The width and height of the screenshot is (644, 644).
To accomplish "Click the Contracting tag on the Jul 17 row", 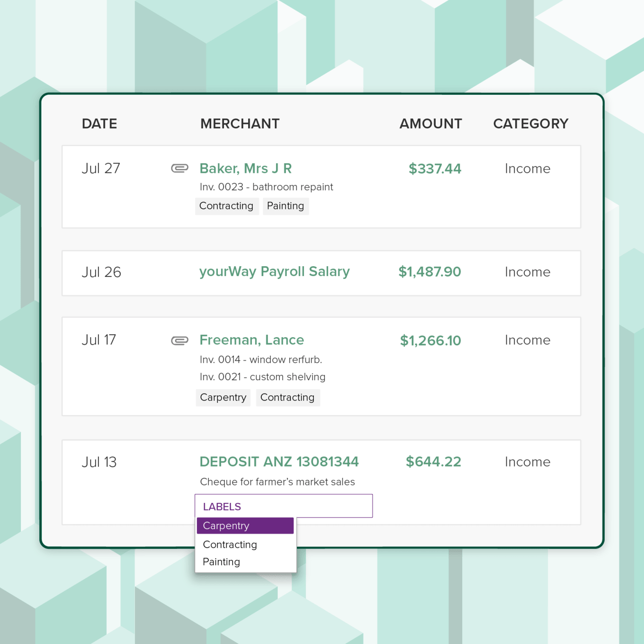I will point(287,397).
